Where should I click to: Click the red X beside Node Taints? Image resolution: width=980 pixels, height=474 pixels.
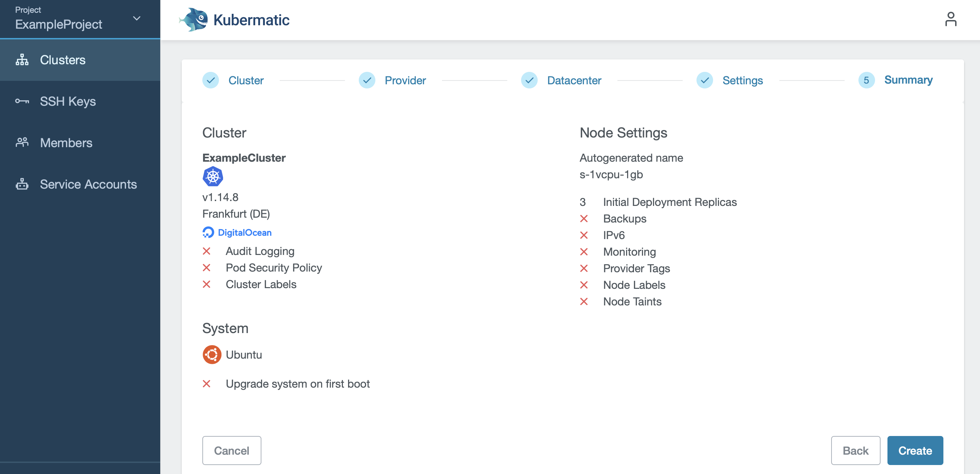584,302
